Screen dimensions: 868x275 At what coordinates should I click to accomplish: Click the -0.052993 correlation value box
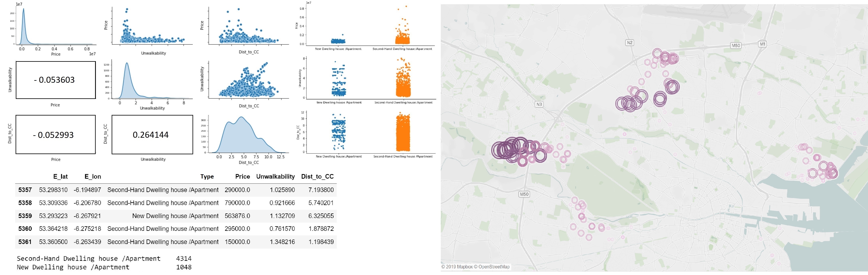(x=56, y=135)
